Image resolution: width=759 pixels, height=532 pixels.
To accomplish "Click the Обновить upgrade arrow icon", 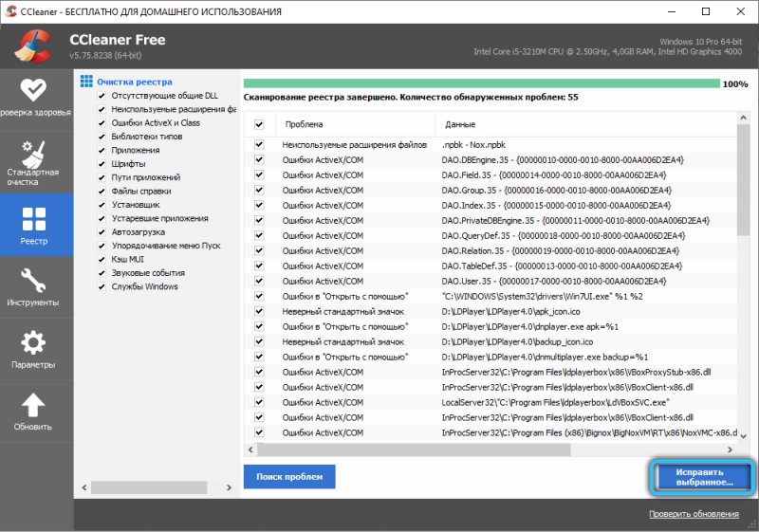I will [33, 405].
